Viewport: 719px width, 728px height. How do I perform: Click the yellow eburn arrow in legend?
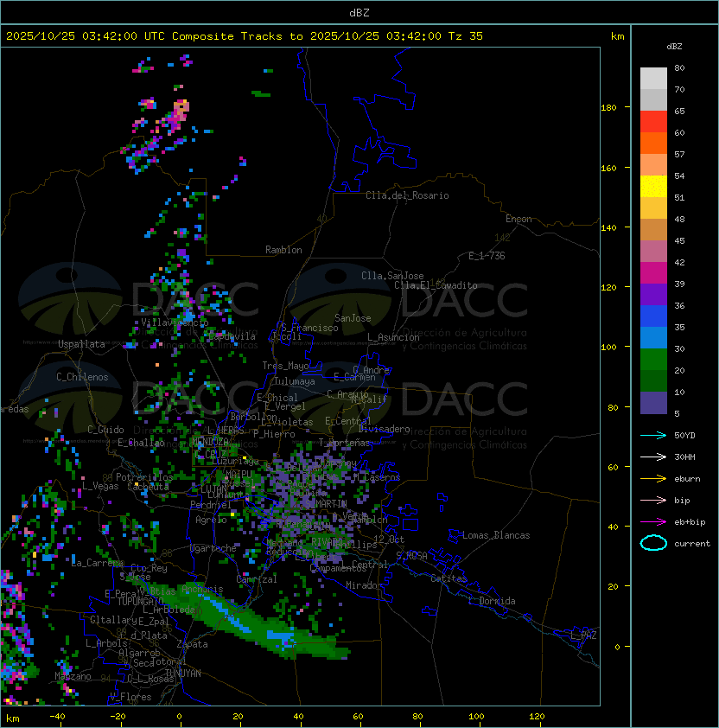click(x=653, y=479)
